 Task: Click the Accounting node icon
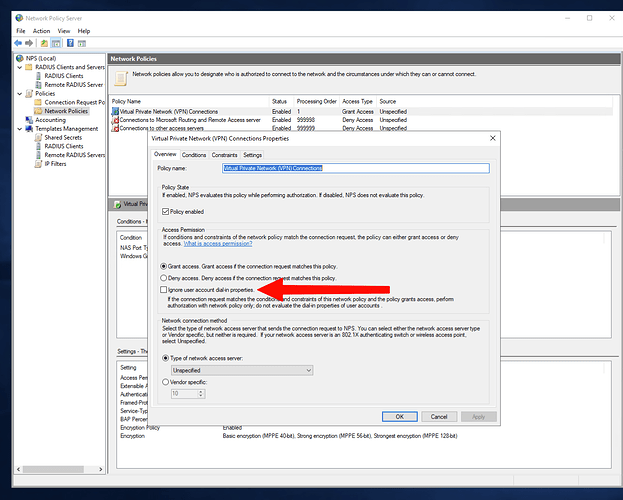tap(29, 120)
